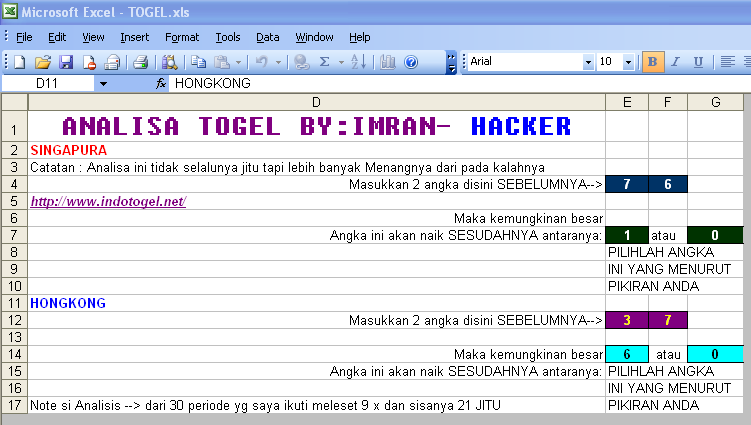Viewport: 751px width, 425px height.
Task: Select column G header
Action: (716, 102)
